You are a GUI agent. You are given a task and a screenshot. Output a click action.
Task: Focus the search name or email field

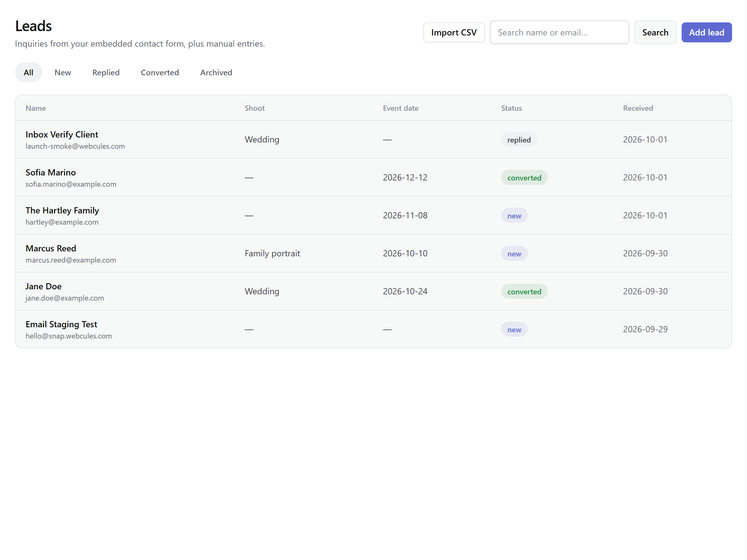click(559, 32)
